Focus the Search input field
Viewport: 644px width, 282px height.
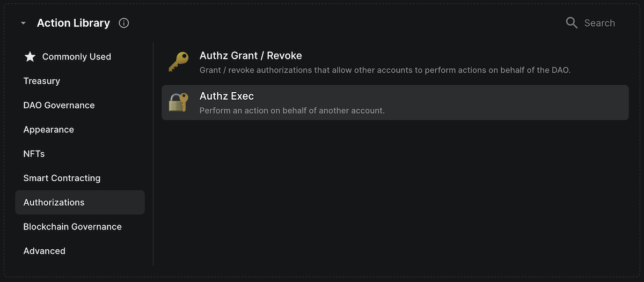(x=599, y=23)
